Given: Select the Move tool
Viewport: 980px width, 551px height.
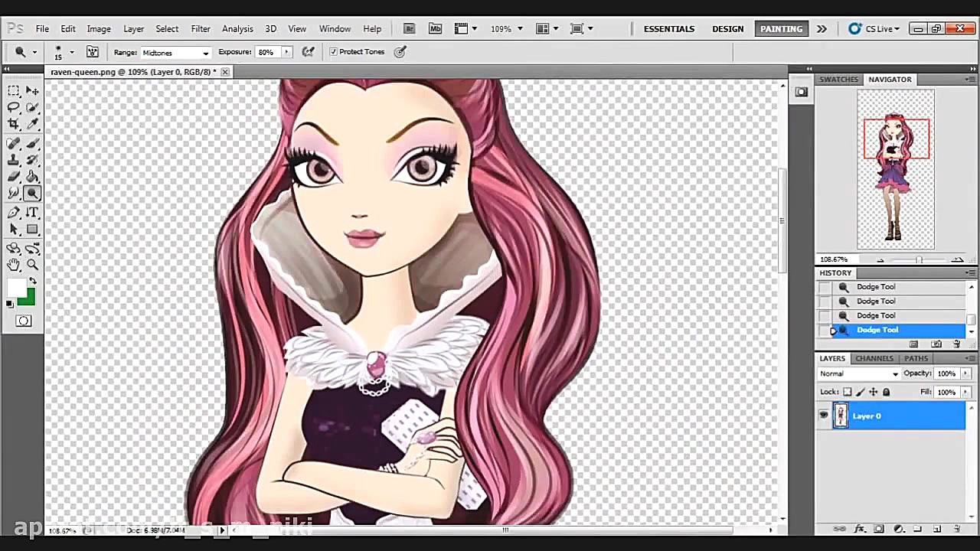Looking at the screenshot, I should [x=32, y=90].
